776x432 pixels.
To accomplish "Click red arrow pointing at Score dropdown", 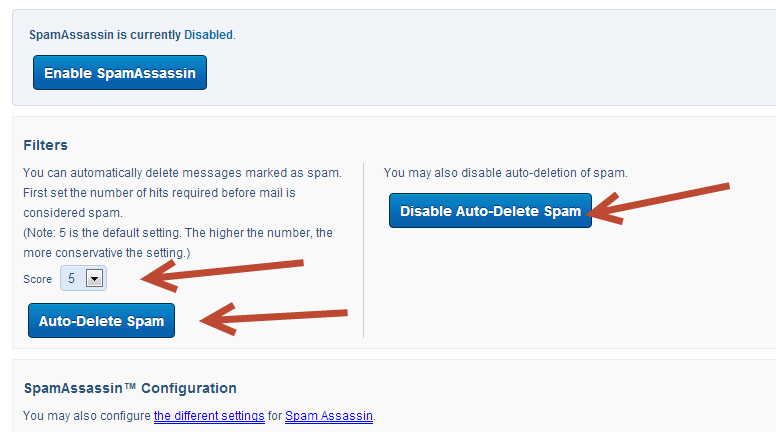I will point(222,275).
